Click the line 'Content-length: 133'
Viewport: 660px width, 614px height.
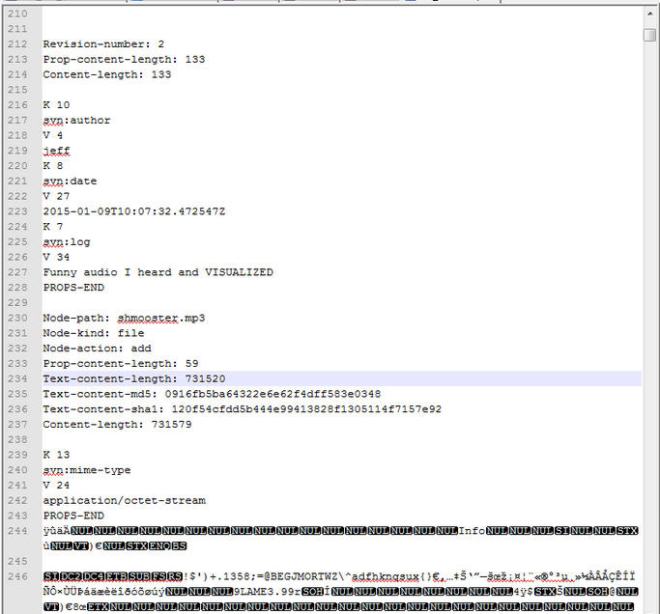point(107,74)
